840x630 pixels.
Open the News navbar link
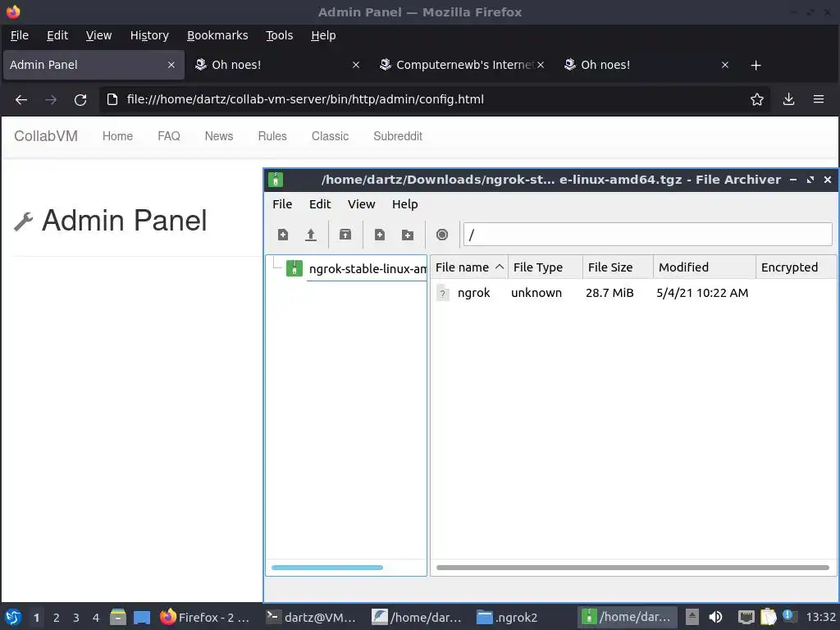coord(219,136)
